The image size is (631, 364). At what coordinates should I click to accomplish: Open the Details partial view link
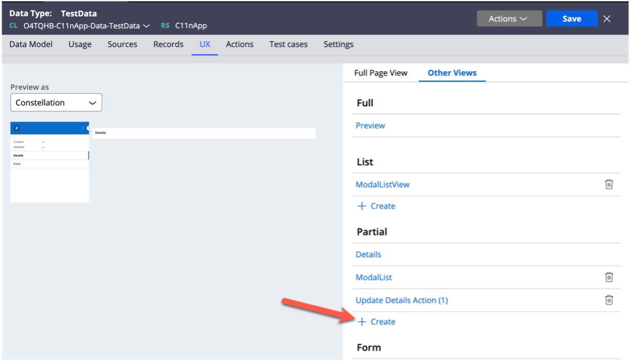[x=368, y=254]
